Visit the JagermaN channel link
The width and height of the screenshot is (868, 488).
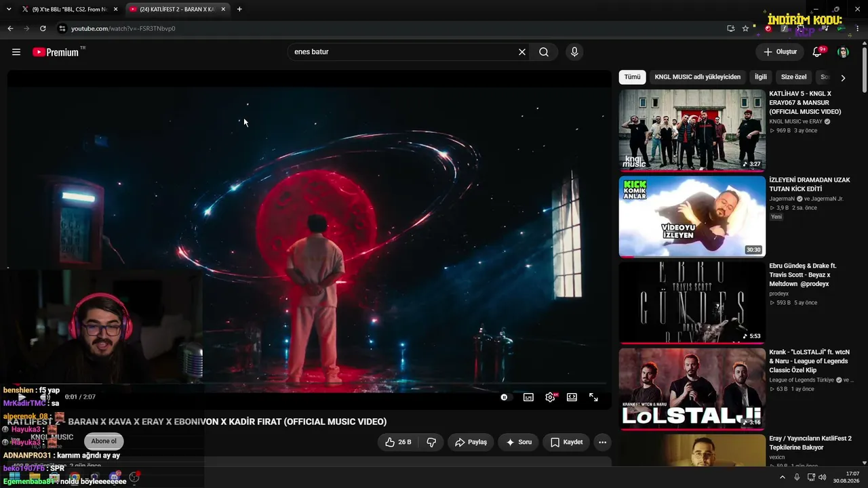coord(782,199)
